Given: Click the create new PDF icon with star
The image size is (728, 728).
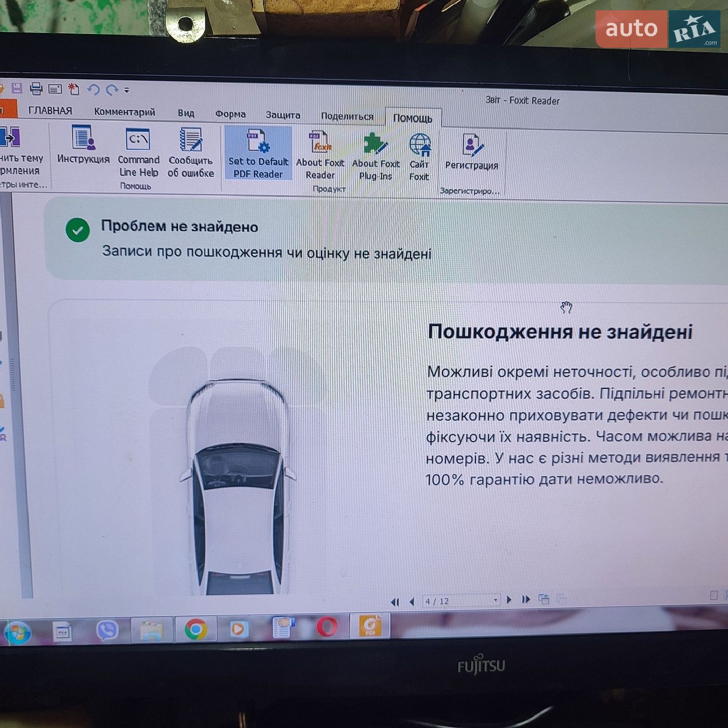Looking at the screenshot, I should (x=74, y=89).
